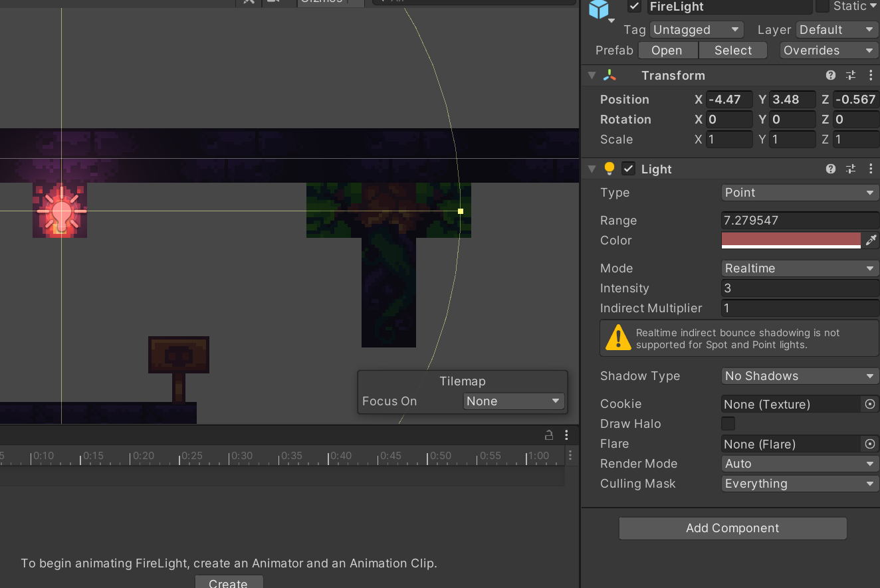
Task: Open Transform component preset selector
Action: click(x=851, y=76)
